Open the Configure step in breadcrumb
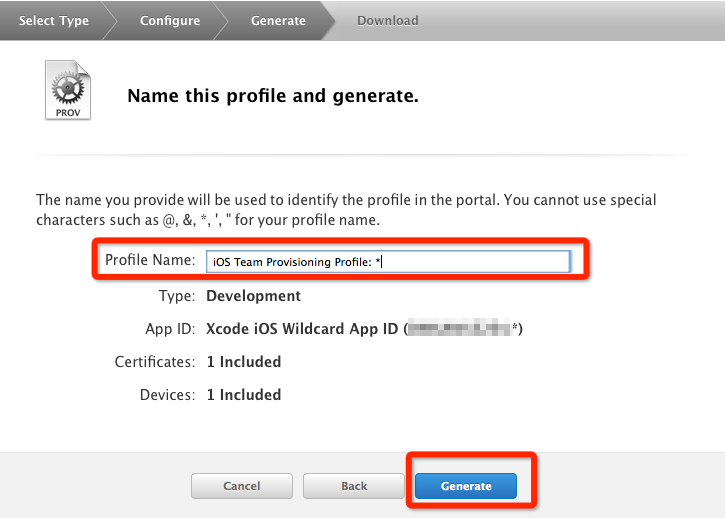This screenshot has height=518, width=725. click(169, 20)
